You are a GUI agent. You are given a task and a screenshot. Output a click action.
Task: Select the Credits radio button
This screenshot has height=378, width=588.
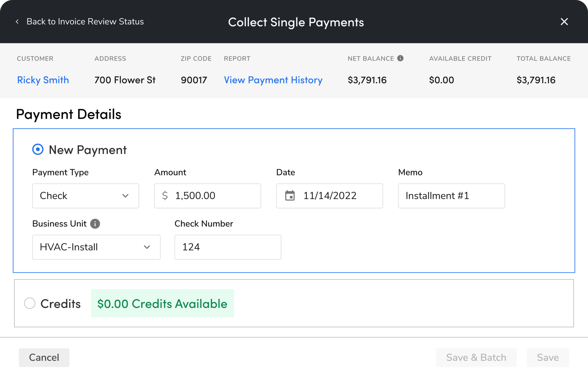coord(30,303)
